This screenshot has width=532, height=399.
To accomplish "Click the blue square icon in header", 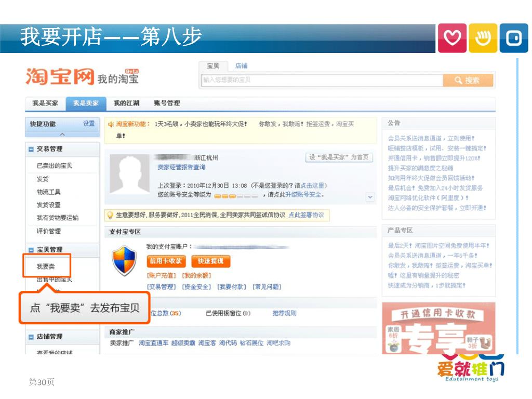I will [x=514, y=38].
